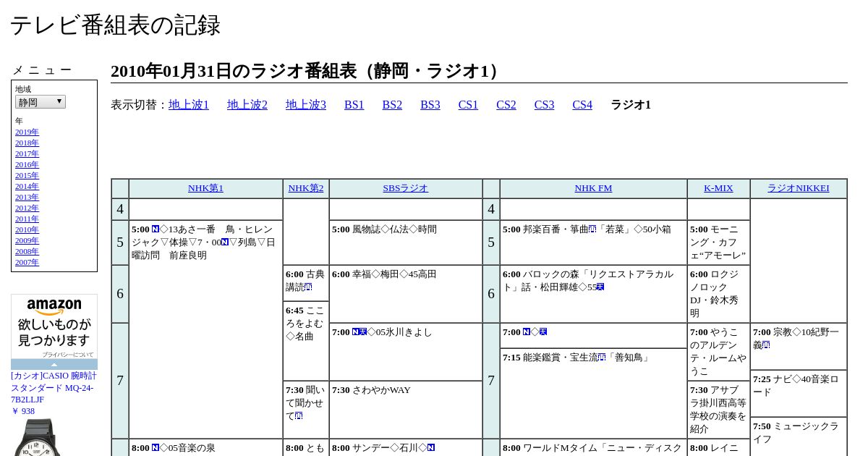Click the 8:00 ワールドMタイム program cell
This screenshot has width=868, height=456.
click(593, 447)
